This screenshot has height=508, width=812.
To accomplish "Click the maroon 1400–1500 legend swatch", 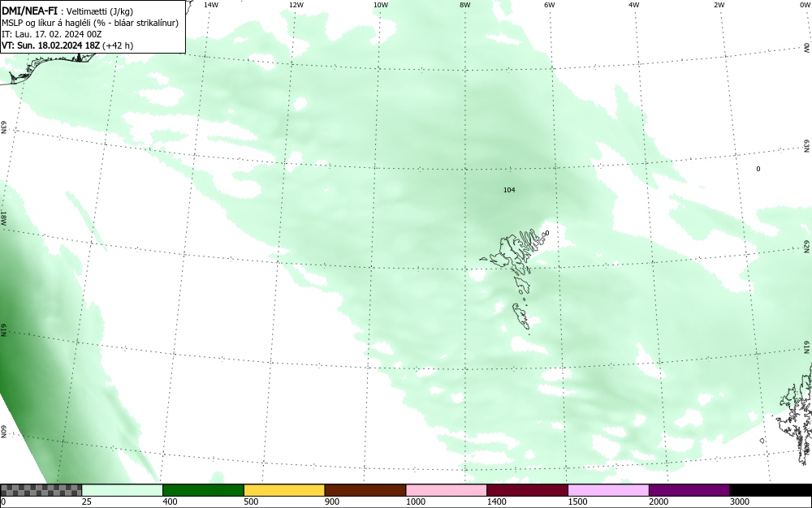I will coord(527,490).
